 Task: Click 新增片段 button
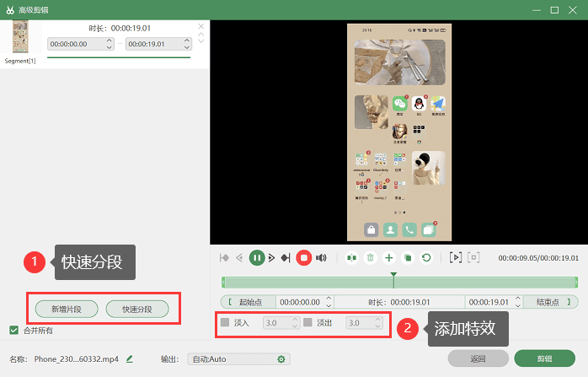(67, 309)
